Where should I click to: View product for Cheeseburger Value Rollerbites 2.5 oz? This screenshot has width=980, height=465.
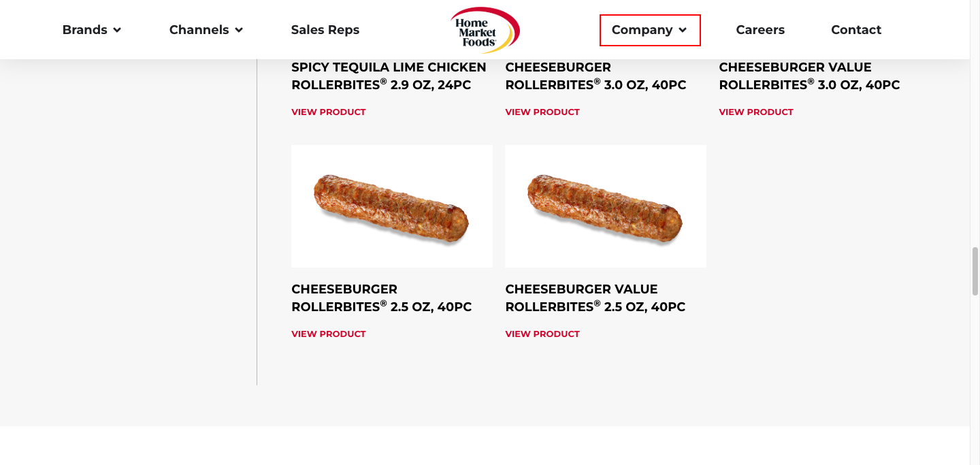pos(542,334)
